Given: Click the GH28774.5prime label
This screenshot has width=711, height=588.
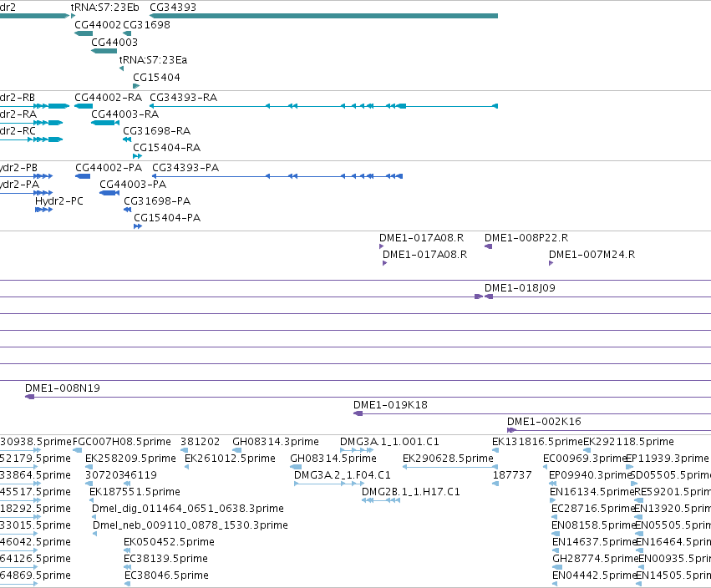Looking at the screenshot, I should (596, 560).
